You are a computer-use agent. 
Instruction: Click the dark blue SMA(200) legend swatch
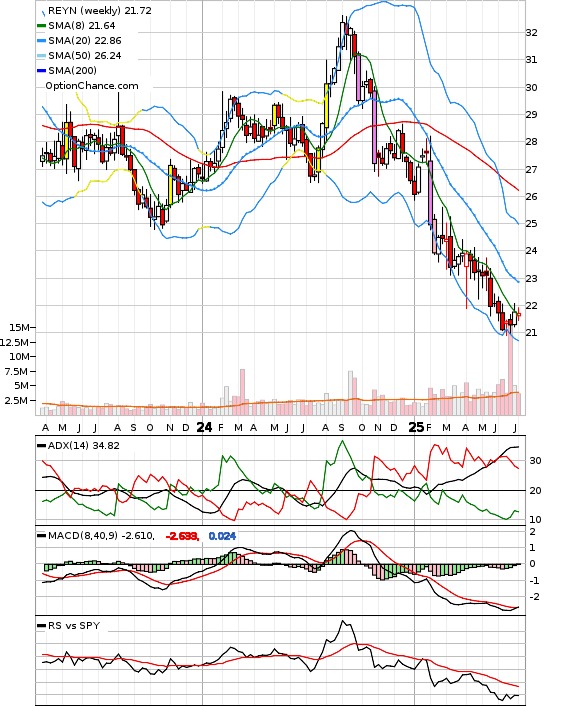click(41, 71)
